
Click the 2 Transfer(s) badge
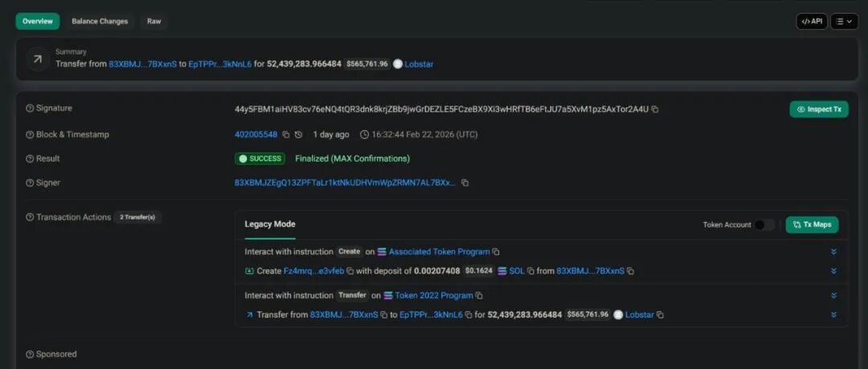click(137, 217)
